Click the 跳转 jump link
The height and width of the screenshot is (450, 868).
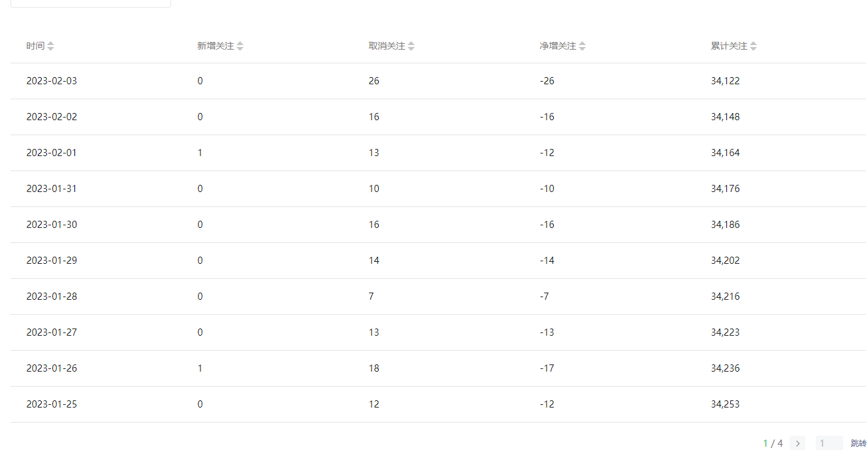pyautogui.click(x=858, y=443)
